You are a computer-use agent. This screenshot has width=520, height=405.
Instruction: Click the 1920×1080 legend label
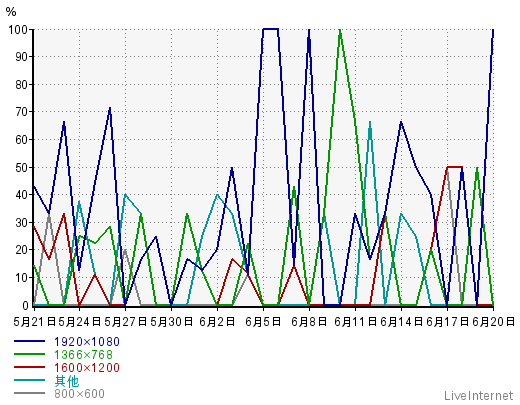[x=87, y=342]
